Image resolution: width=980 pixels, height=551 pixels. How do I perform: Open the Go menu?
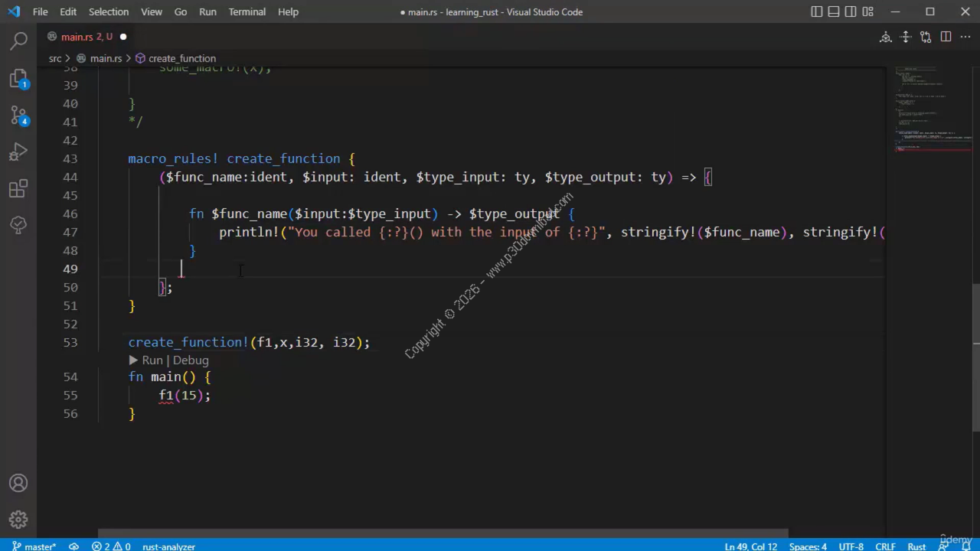click(x=181, y=11)
